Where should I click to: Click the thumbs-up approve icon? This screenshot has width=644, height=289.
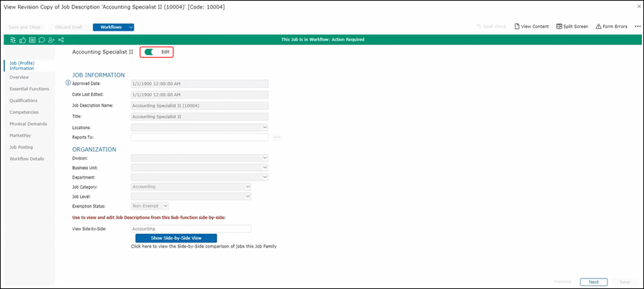click(x=23, y=40)
